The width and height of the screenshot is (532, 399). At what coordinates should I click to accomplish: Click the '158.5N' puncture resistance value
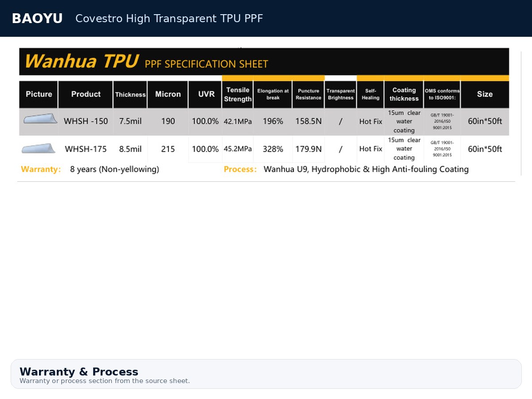(x=309, y=121)
